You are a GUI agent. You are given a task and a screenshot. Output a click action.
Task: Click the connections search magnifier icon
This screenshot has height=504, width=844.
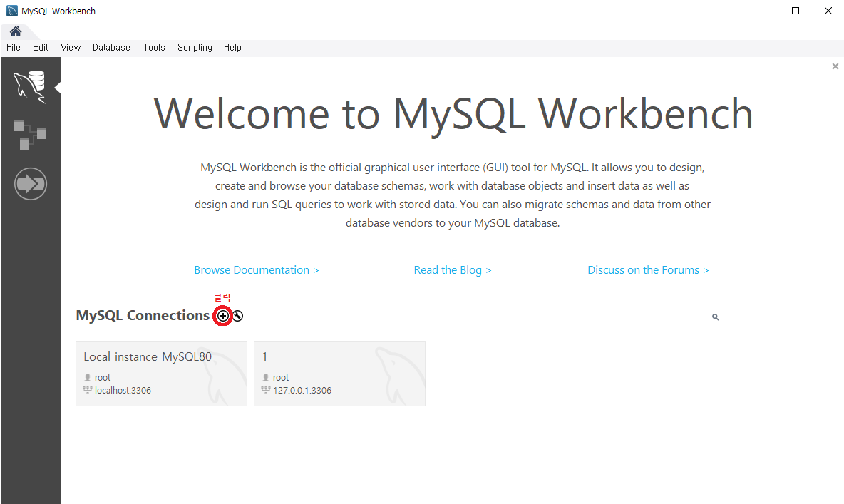tap(716, 317)
